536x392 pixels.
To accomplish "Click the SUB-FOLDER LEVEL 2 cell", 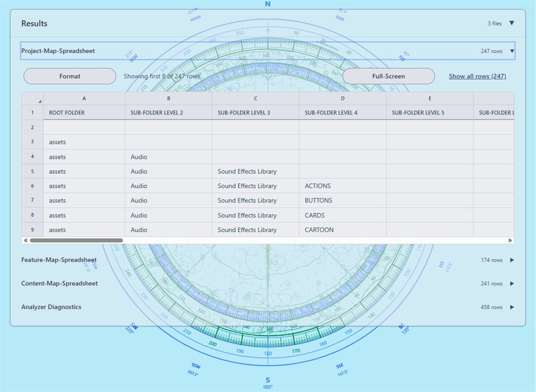I will point(169,113).
